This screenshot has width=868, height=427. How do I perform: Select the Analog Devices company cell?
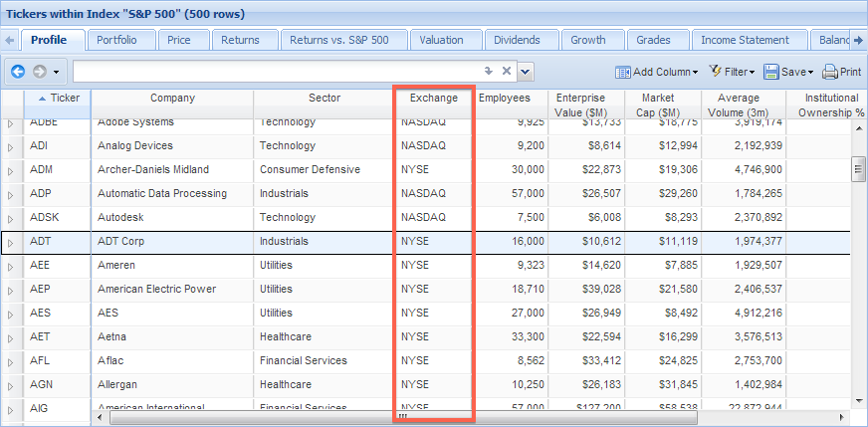click(x=173, y=146)
